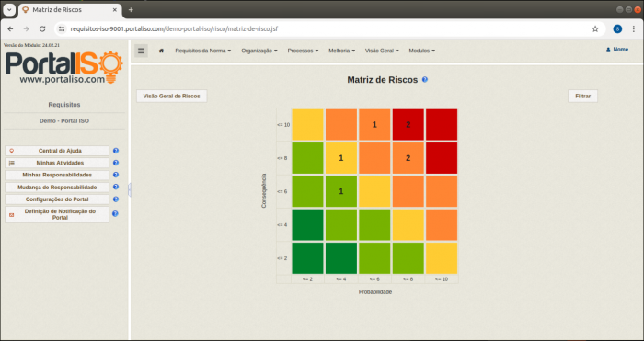Viewport: 644px width, 341px height.
Task: Click help icon beside Configurações do Portal
Action: tap(115, 199)
